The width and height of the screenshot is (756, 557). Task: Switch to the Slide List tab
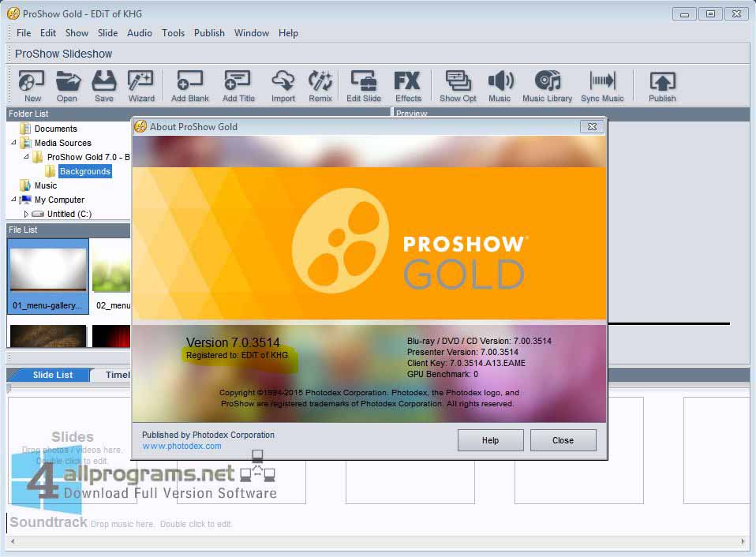pyautogui.click(x=53, y=375)
